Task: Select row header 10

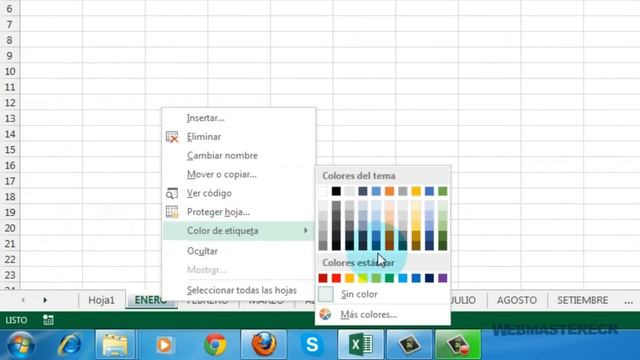Action: click(x=10, y=71)
